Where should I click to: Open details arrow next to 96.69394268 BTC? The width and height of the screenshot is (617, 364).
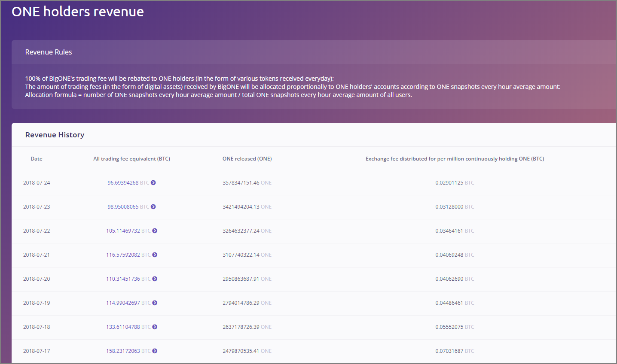pyautogui.click(x=153, y=183)
